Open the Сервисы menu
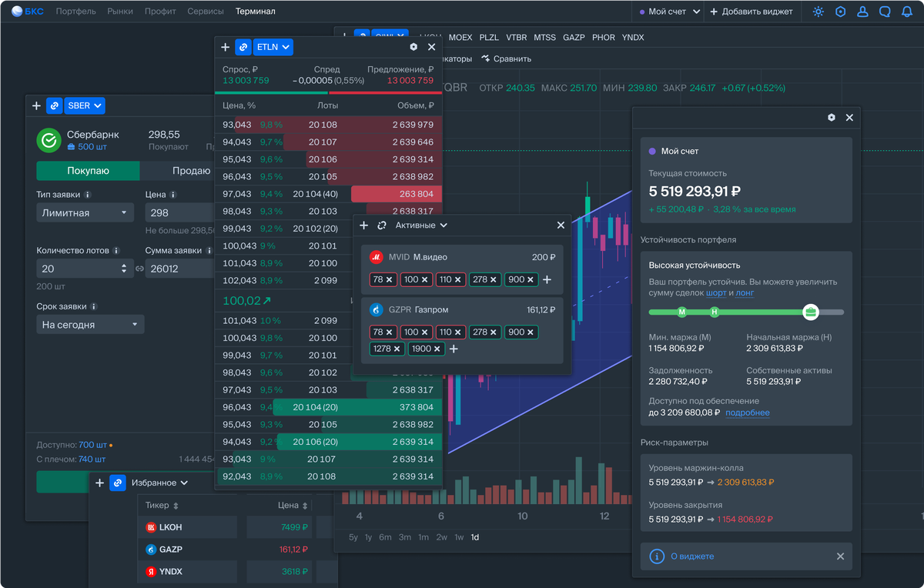The image size is (924, 588). click(x=206, y=12)
